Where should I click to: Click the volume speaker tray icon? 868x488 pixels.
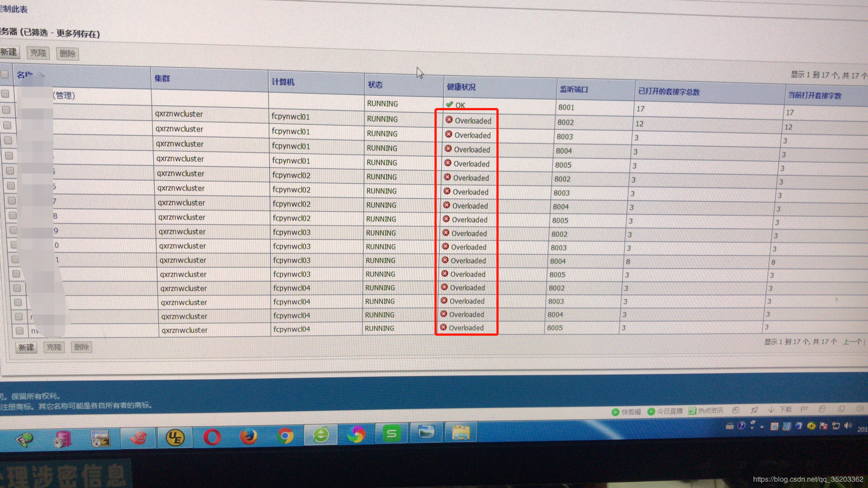click(x=848, y=426)
